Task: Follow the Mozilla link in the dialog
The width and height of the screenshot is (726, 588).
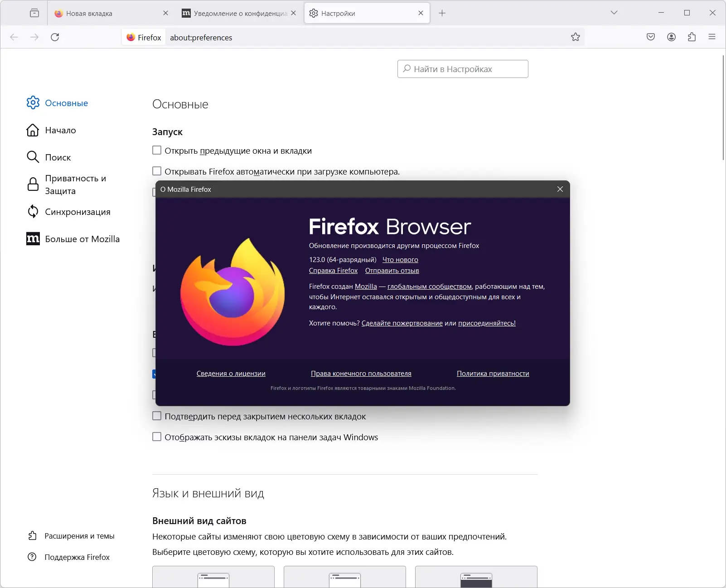Action: coord(366,287)
